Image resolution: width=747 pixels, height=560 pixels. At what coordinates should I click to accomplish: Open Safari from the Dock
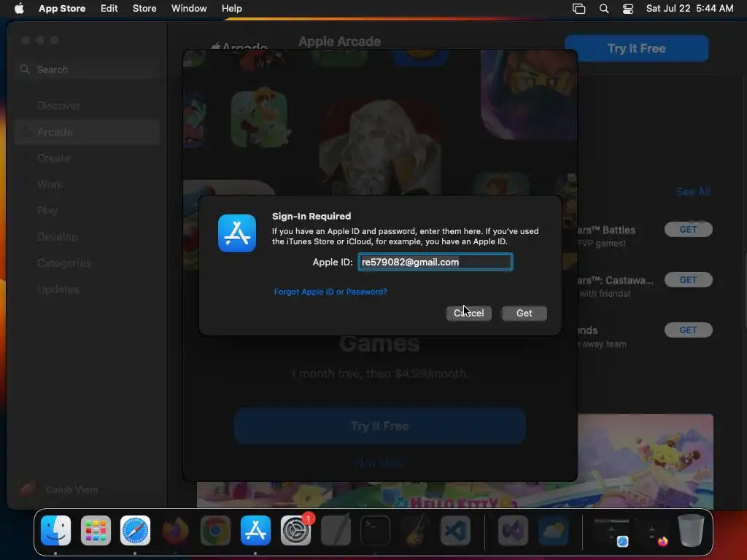[x=135, y=530]
